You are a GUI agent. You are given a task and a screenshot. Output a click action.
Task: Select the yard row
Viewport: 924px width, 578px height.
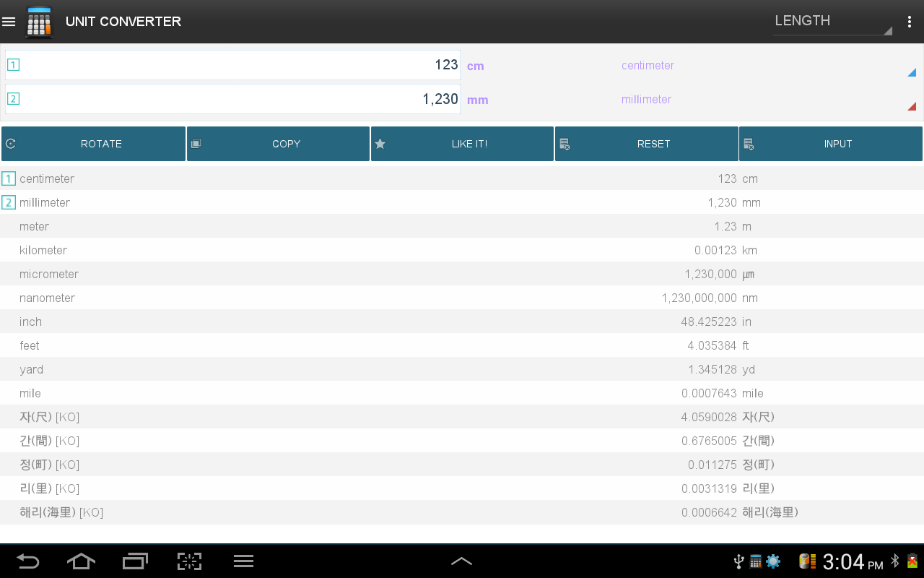(462, 369)
